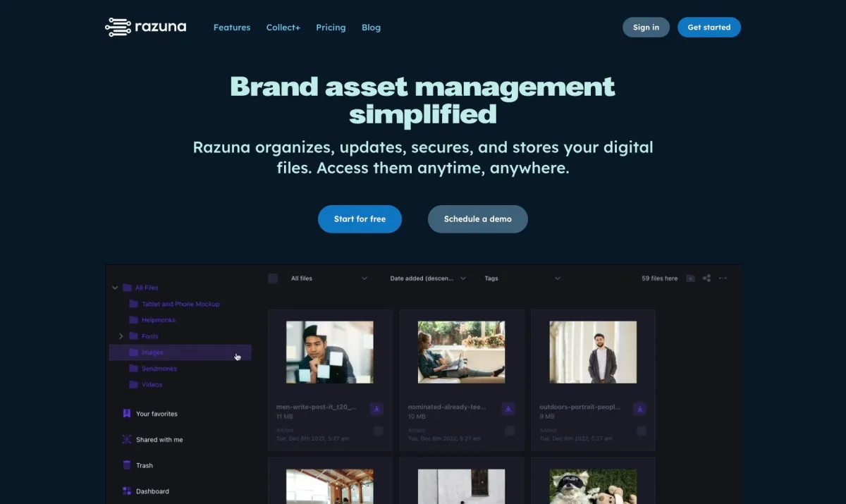846x504 pixels.
Task: Open the Dashboard grid icon
Action: click(127, 491)
